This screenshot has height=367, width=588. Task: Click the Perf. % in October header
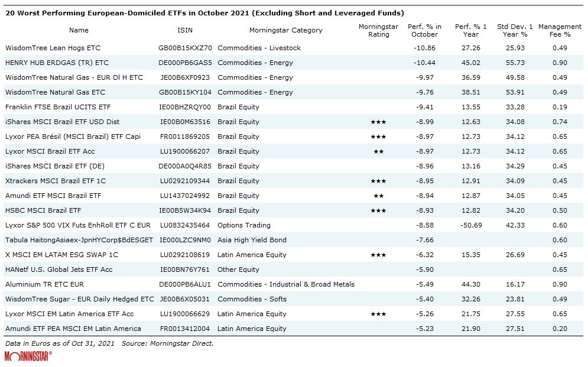pyautogui.click(x=424, y=30)
